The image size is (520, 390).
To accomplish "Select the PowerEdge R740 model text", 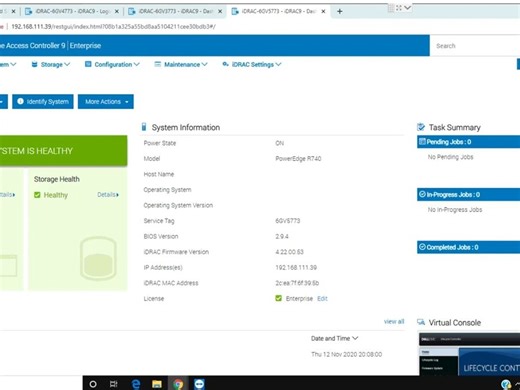I will (298, 159).
